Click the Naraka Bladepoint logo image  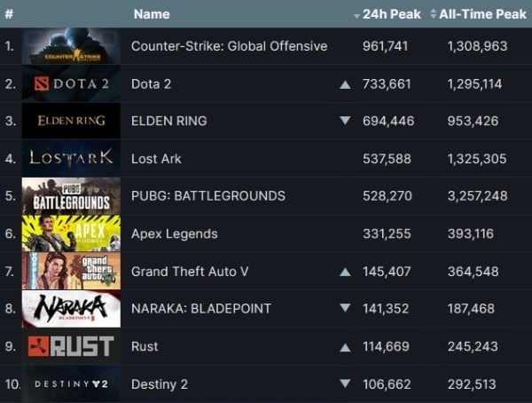coord(71,308)
